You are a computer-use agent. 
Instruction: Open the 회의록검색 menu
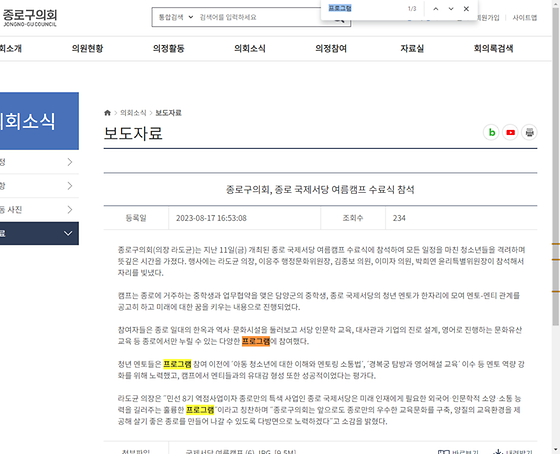[x=493, y=48]
